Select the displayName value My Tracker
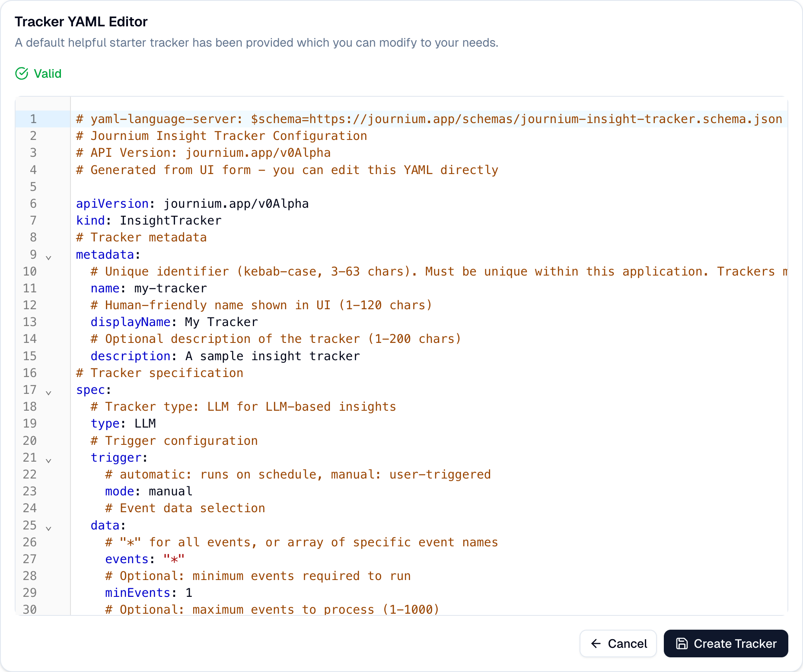Viewport: 803px width, 672px height. 220,322
